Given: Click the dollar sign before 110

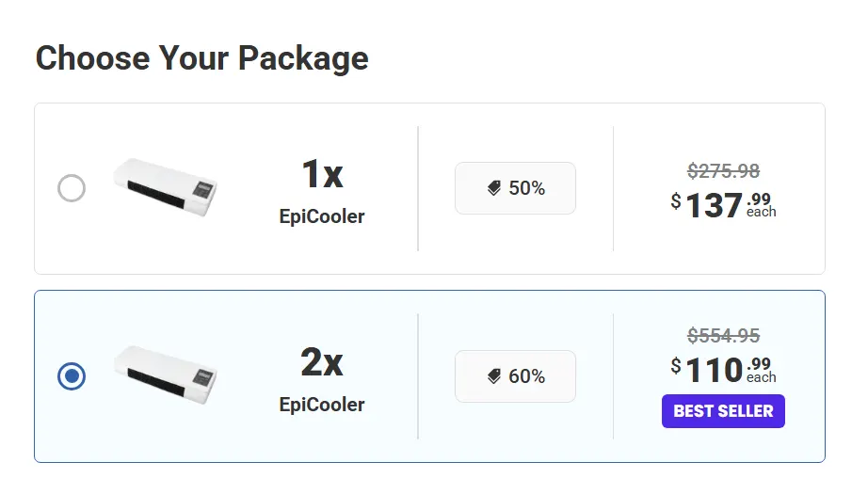Looking at the screenshot, I should click(676, 365).
